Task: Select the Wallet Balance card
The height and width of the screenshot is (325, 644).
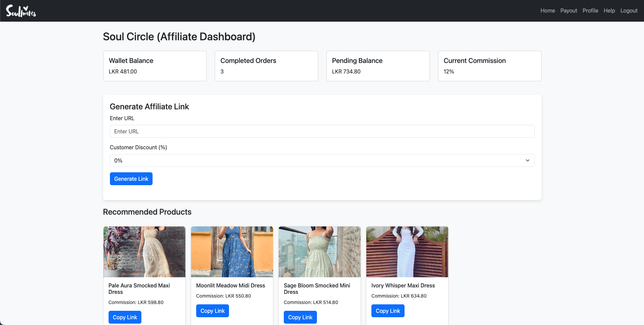Action: 155,66
